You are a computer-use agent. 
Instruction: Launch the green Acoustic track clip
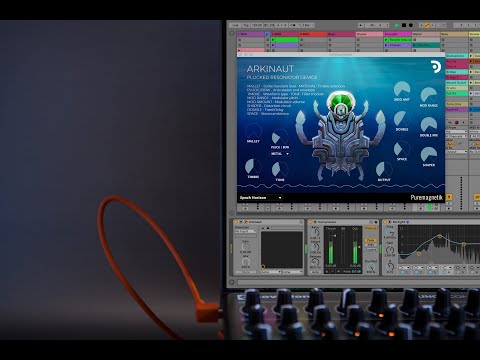tap(398, 40)
